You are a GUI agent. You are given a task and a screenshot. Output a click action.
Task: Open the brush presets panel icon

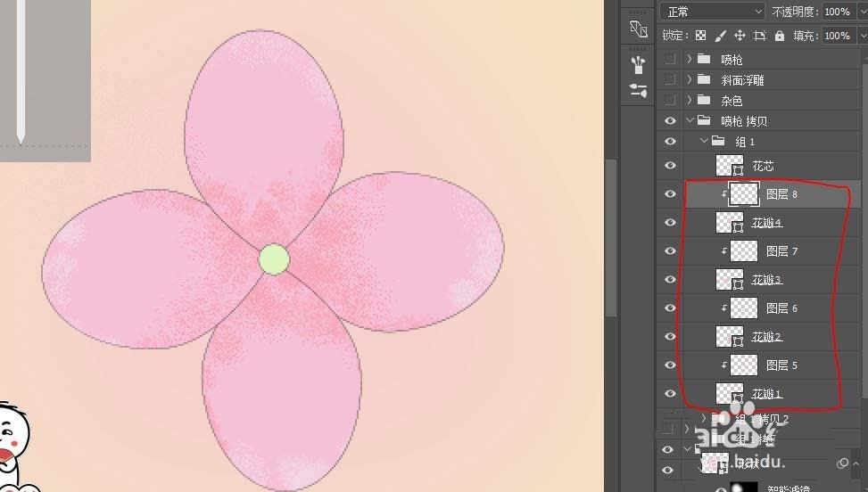click(x=638, y=64)
